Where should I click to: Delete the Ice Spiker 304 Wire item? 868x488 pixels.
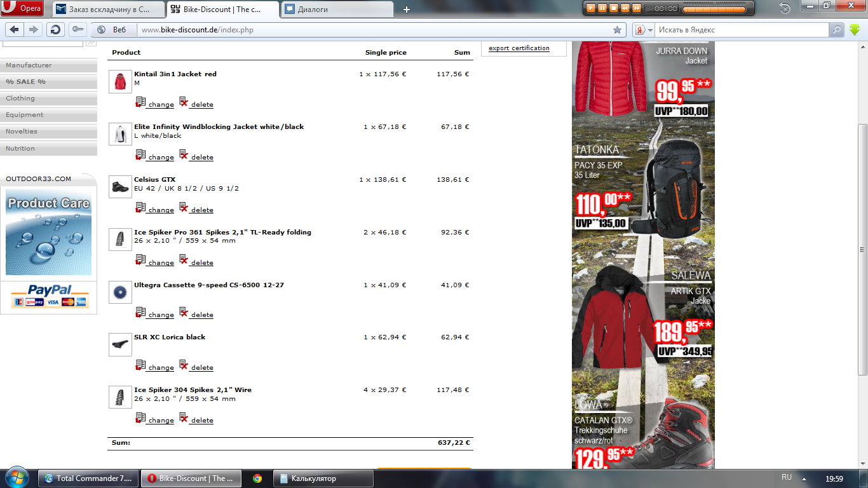click(196, 419)
